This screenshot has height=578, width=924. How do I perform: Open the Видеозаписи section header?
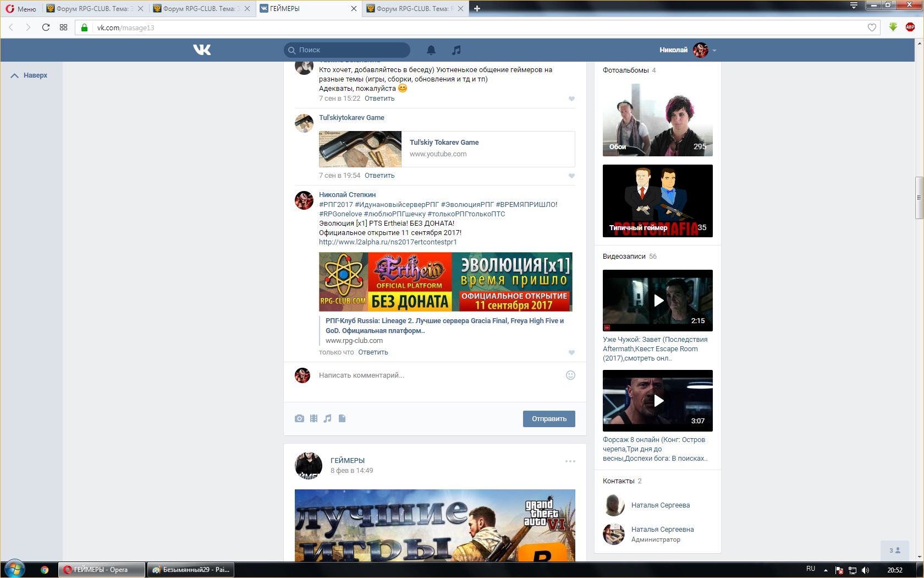click(x=624, y=257)
